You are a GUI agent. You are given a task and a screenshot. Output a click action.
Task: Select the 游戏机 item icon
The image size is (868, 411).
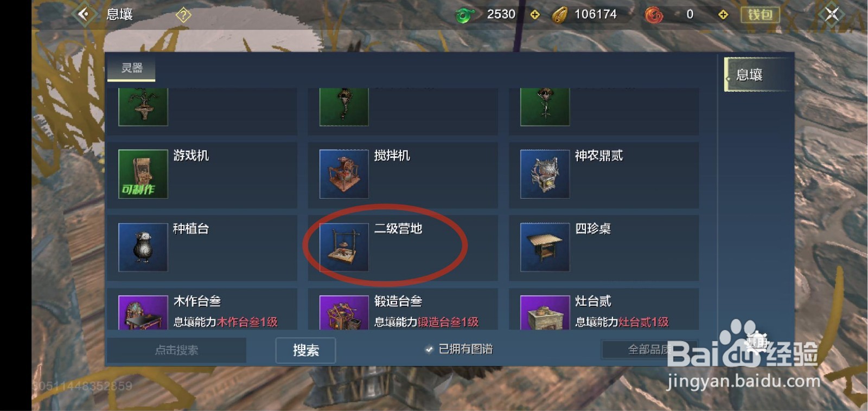click(x=143, y=174)
